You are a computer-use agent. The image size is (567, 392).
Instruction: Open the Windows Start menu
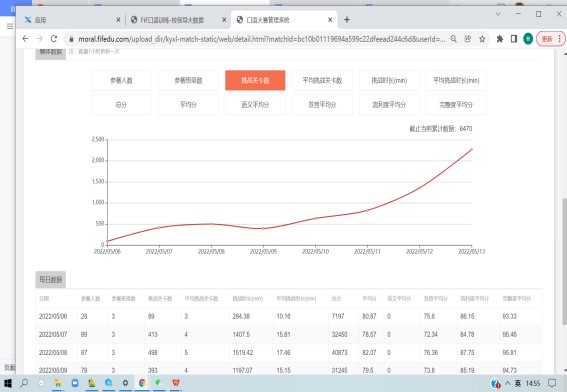[x=8, y=383]
